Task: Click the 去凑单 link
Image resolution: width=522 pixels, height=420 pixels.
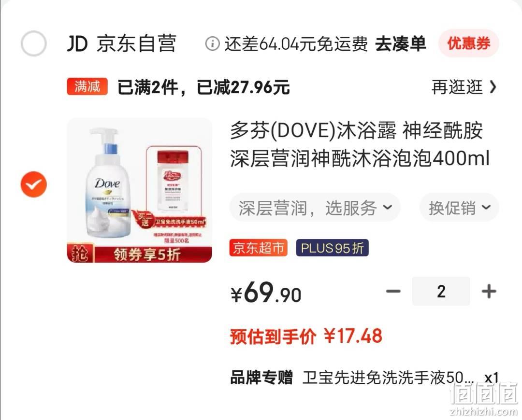Action: click(401, 43)
